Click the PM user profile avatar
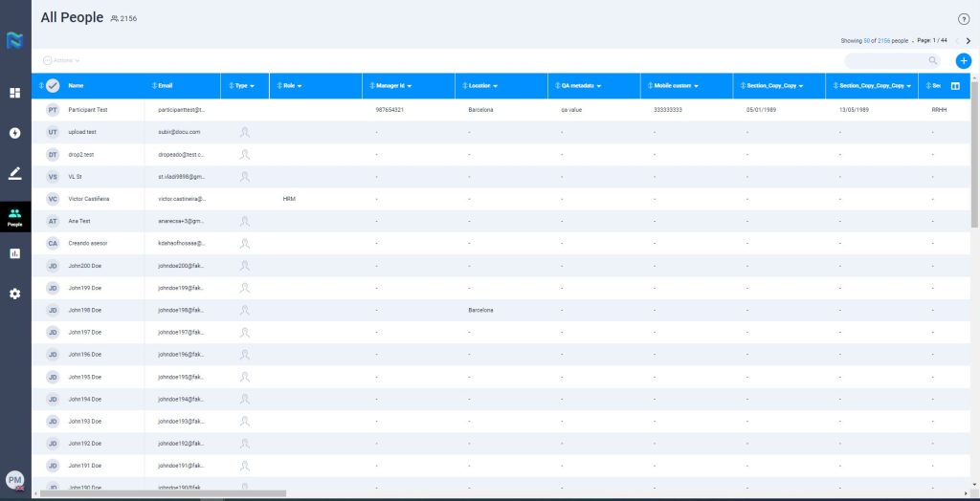This screenshot has width=980, height=501. (14, 480)
